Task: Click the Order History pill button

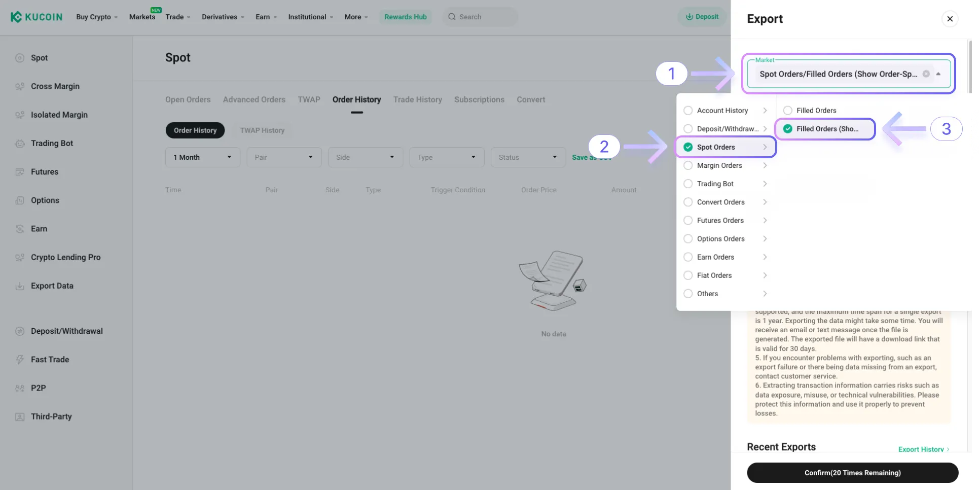Action: pos(195,130)
